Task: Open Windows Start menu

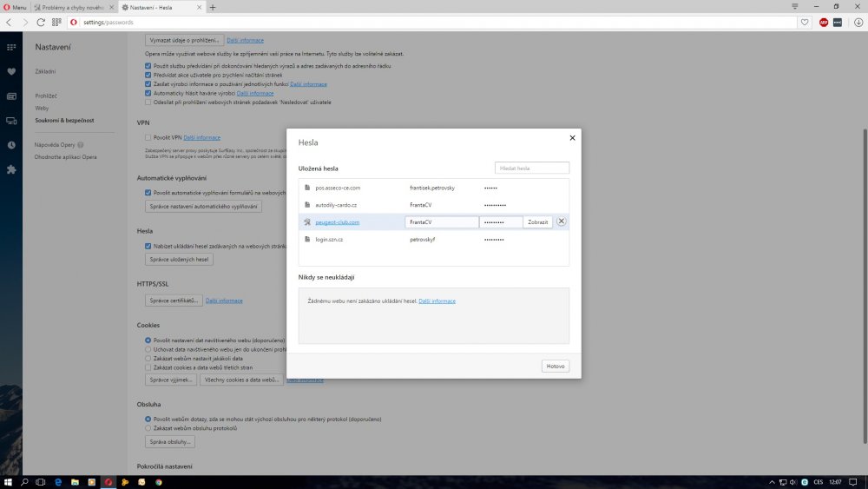Action: coord(8,482)
